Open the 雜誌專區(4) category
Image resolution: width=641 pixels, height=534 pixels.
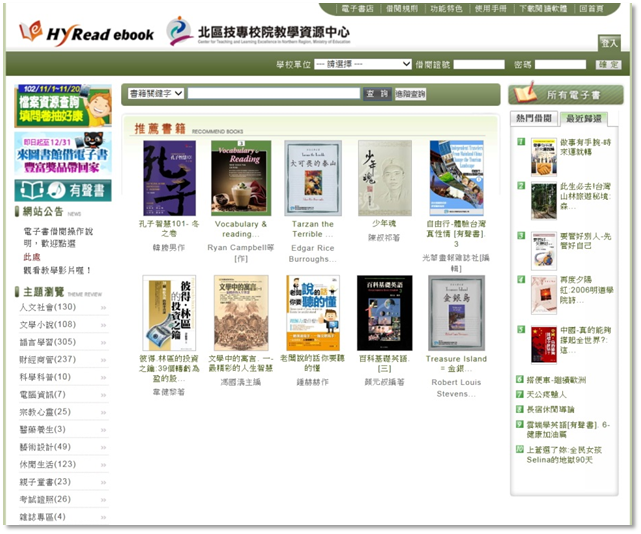coord(43,517)
